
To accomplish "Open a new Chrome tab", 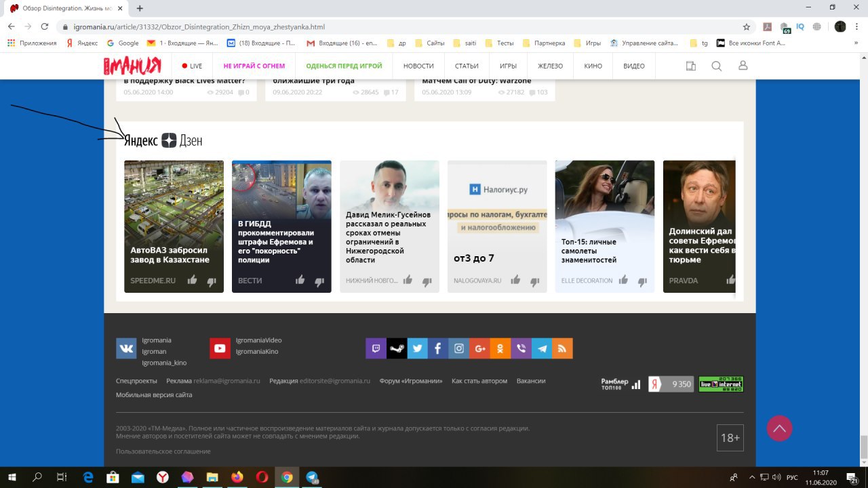I will pyautogui.click(x=140, y=8).
